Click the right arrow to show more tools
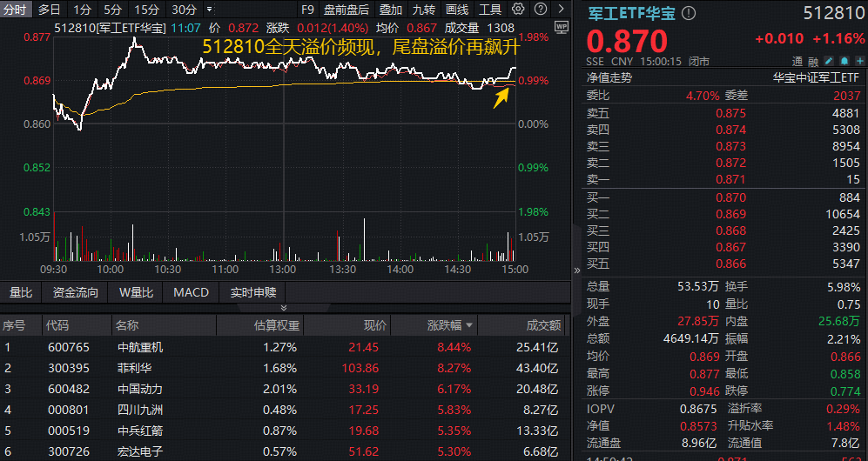The image size is (868, 461). point(562,9)
